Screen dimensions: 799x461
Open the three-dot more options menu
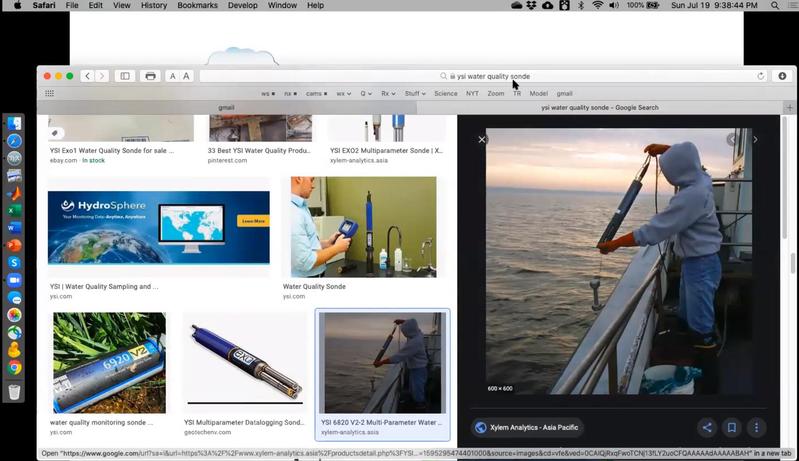(x=757, y=428)
